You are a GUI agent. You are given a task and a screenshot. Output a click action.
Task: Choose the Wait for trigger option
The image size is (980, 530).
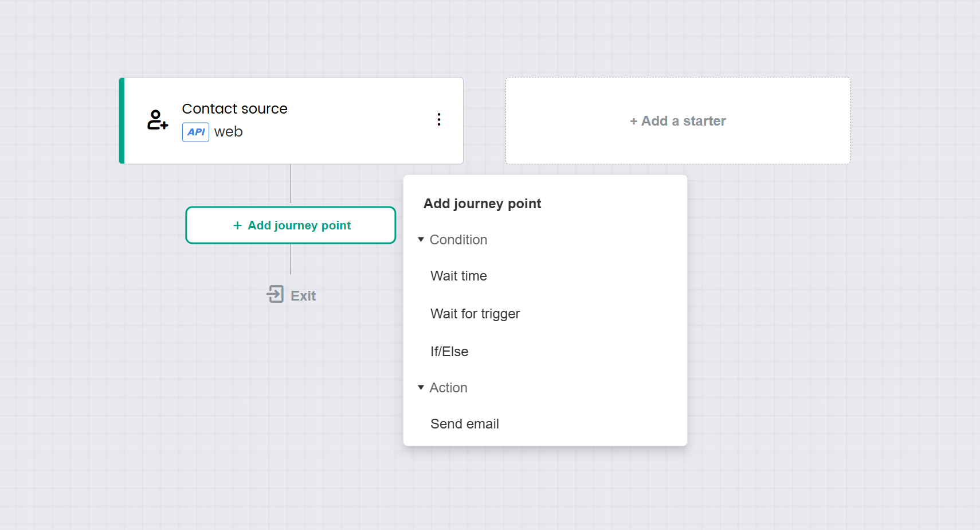pyautogui.click(x=475, y=314)
